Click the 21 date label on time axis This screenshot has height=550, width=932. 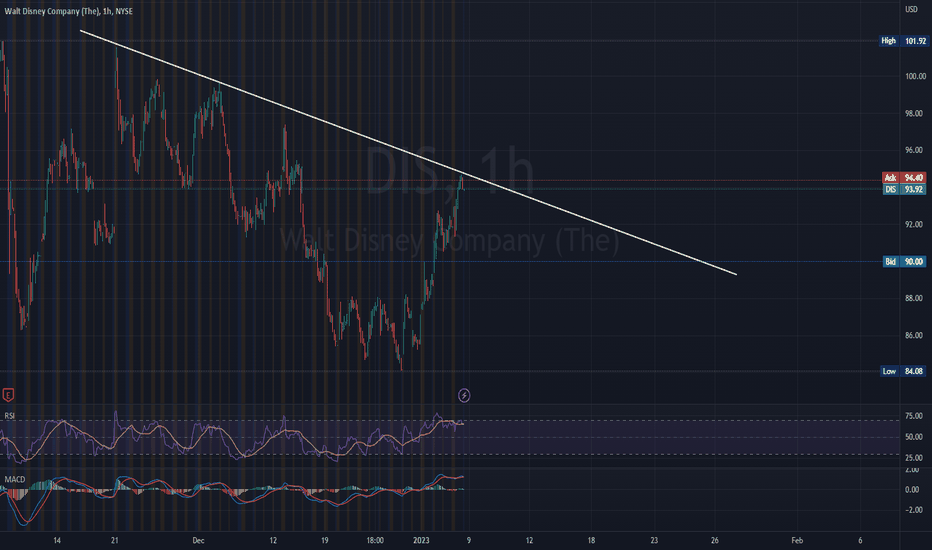pos(115,540)
